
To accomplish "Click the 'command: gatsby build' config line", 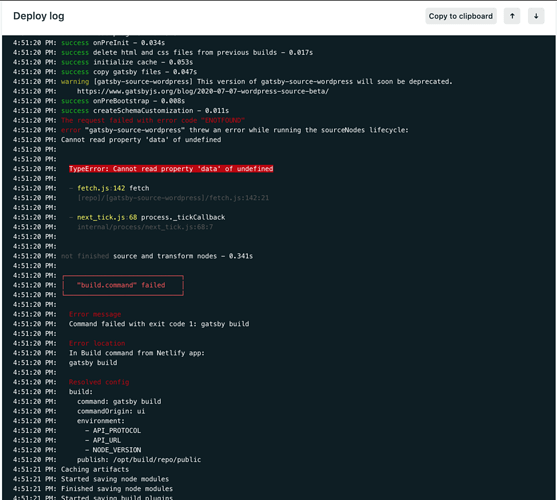I will [119, 402].
